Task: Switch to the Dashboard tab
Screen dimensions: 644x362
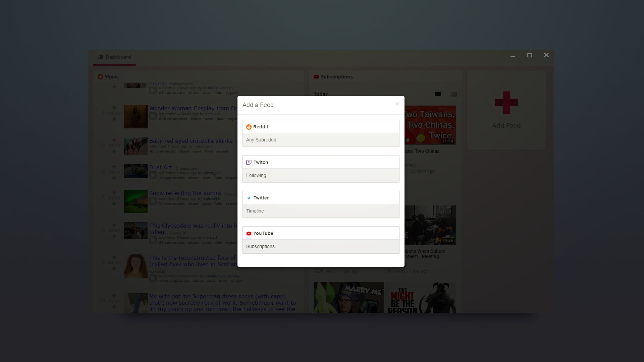Action: (114, 57)
